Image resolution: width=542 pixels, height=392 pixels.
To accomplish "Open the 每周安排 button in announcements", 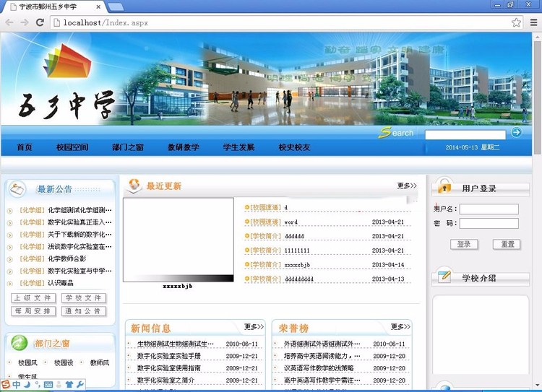I will click(x=33, y=311).
